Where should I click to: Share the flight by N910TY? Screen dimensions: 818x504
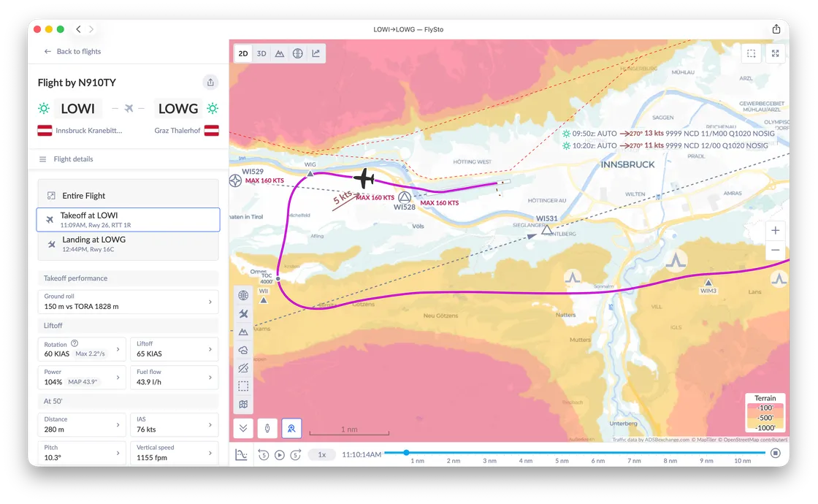(210, 82)
